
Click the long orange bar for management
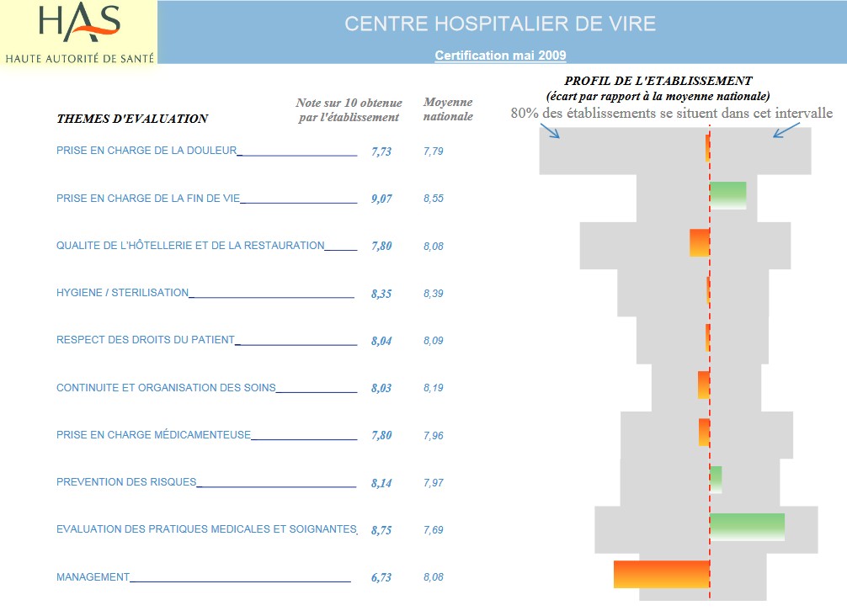tap(662, 575)
